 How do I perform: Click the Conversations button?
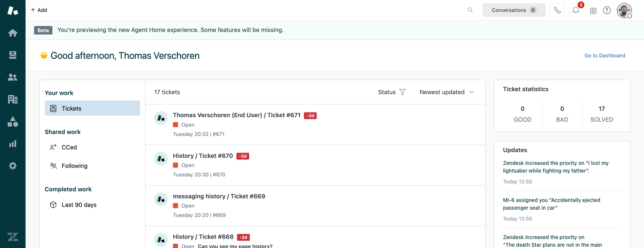pyautogui.click(x=514, y=10)
